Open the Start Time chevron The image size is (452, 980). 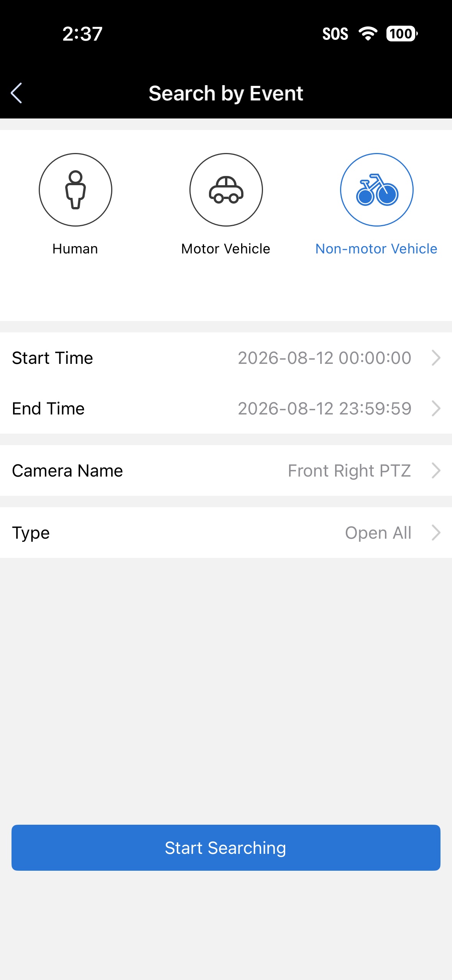(x=436, y=358)
